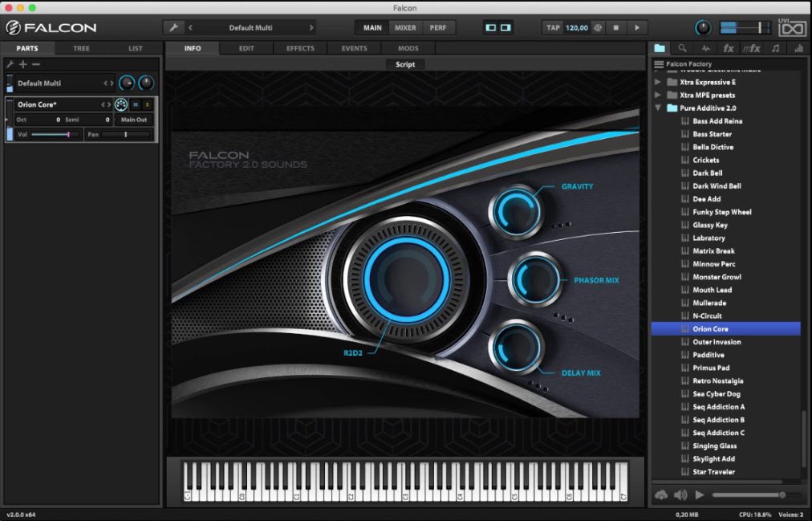This screenshot has width=812, height=521.
Task: Click the UVI logo
Action: point(792,27)
